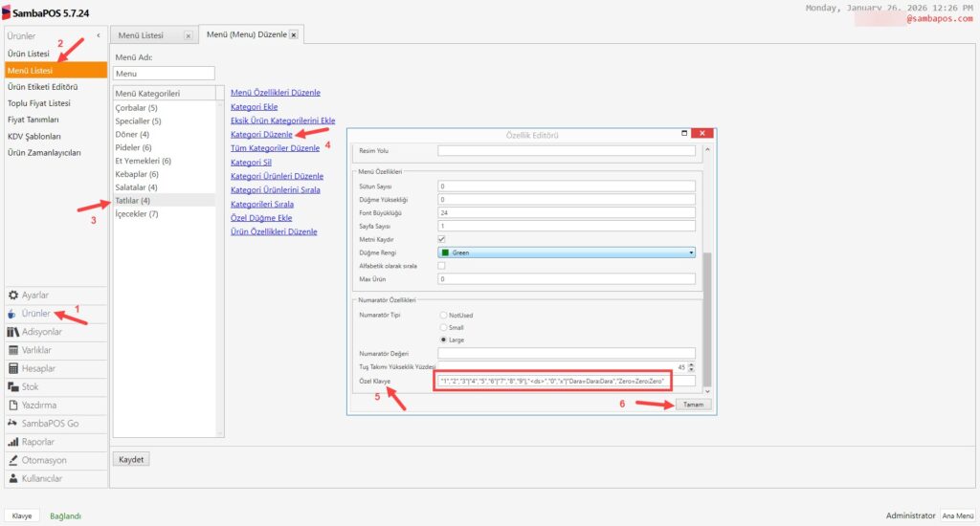Viewport: 980px width, 526px height.
Task: Click the green Düğme Rengi color swatch
Action: click(446, 252)
